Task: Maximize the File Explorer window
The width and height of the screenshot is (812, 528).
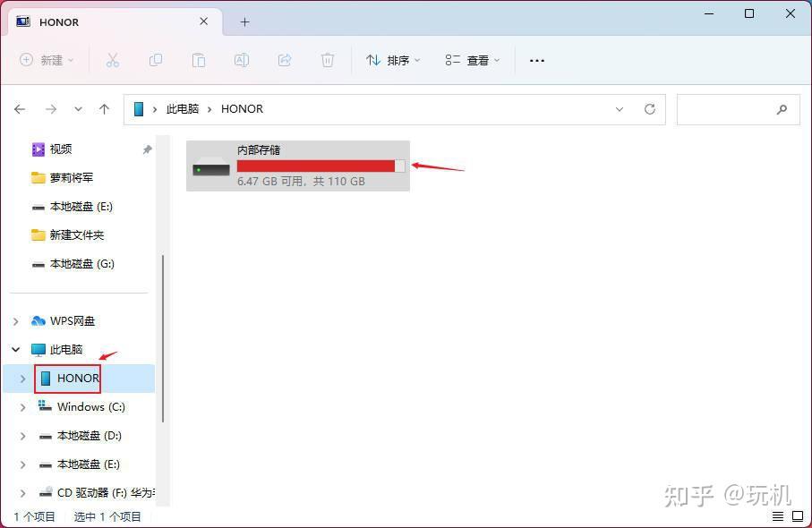Action: 749,13
